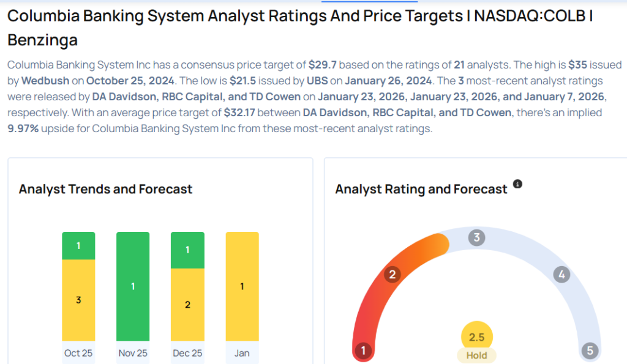Viewport: 627px width, 364px height.
Task: Click the Oct 25 green bar segment
Action: pyautogui.click(x=78, y=245)
